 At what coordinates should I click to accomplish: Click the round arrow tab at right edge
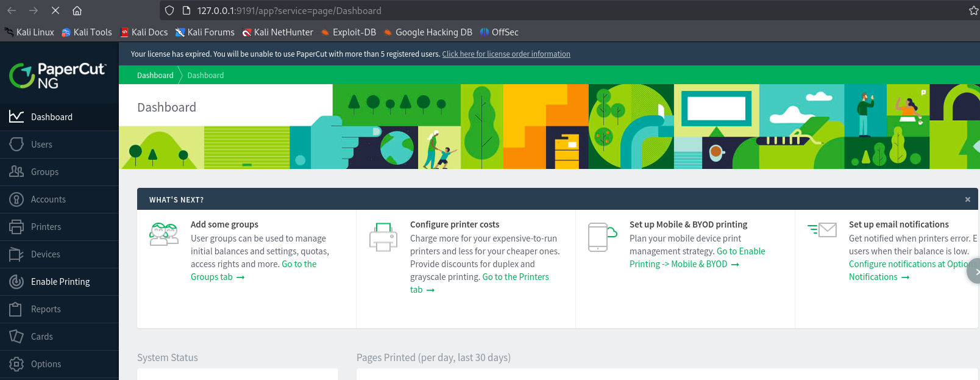[x=974, y=271]
